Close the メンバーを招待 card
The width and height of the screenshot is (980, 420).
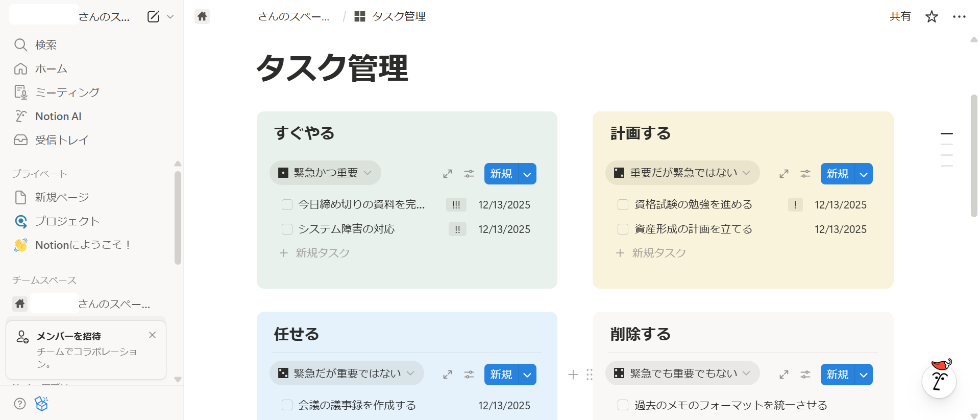coord(152,335)
